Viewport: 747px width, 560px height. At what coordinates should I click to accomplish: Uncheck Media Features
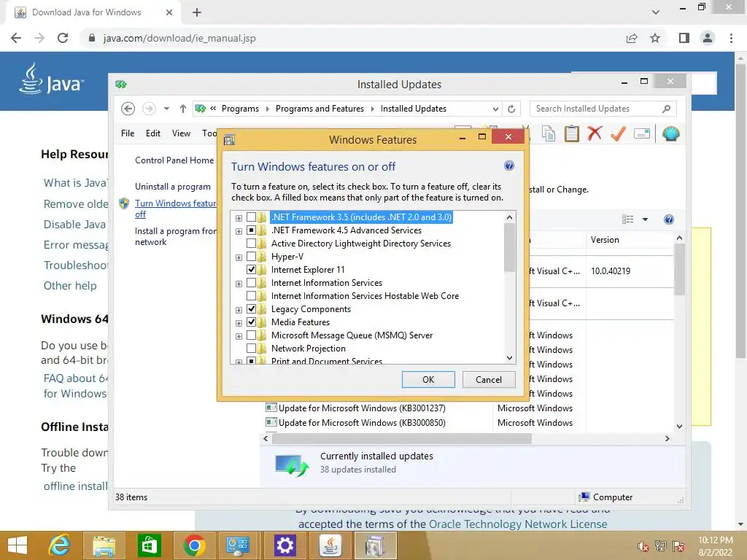251,322
